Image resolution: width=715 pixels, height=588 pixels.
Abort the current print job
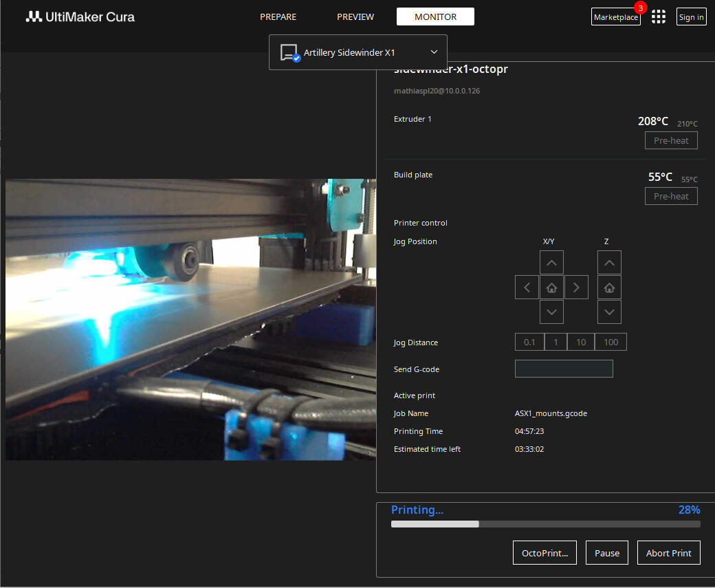tap(668, 552)
